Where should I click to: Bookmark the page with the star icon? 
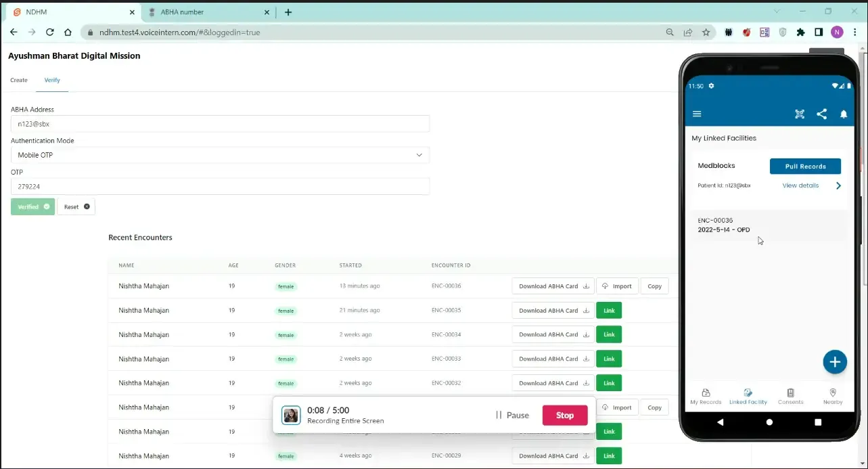pos(705,32)
